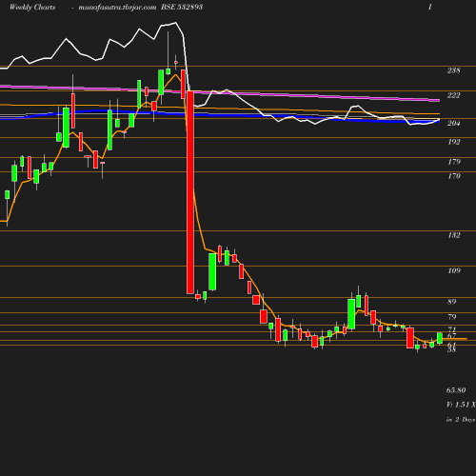Select the 192 price axis label
476x476 pixels.
tap(454, 142)
